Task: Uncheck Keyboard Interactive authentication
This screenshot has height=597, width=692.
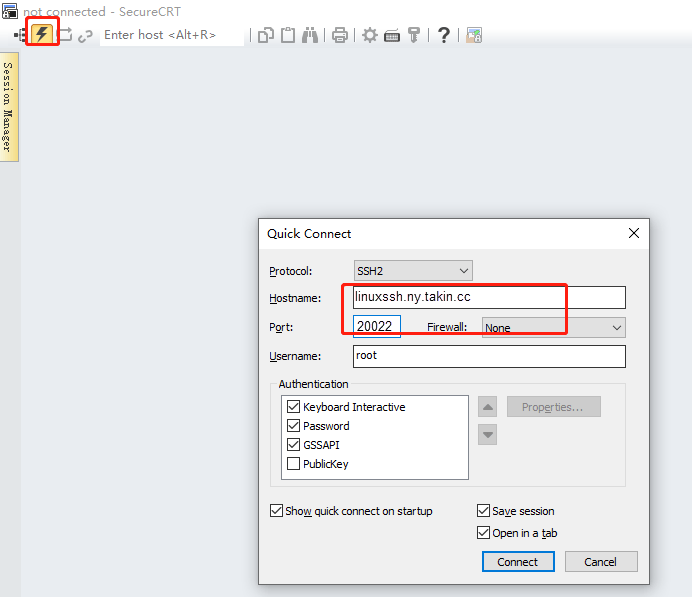Action: pyautogui.click(x=293, y=406)
